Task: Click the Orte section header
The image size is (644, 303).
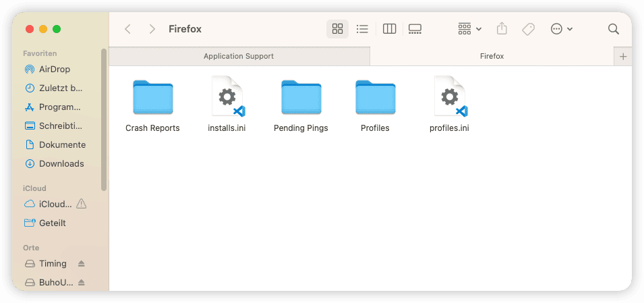Action: pos(31,248)
